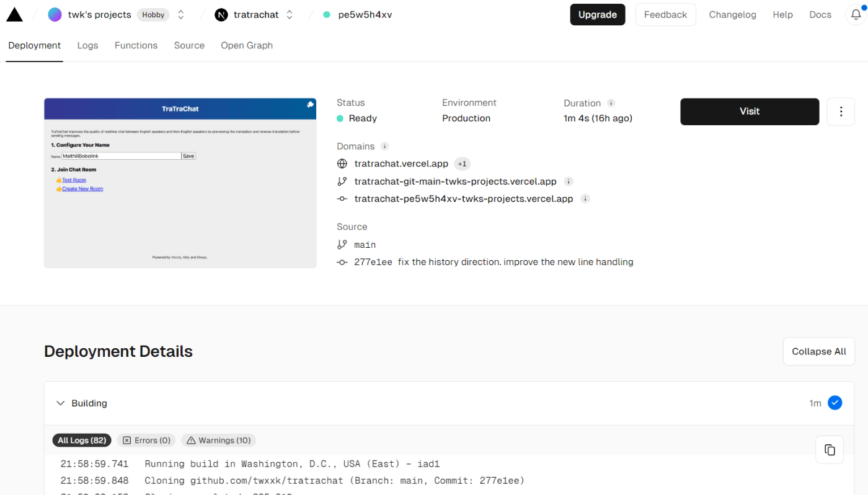Select the Deployment tab
868x495 pixels.
[x=35, y=45]
